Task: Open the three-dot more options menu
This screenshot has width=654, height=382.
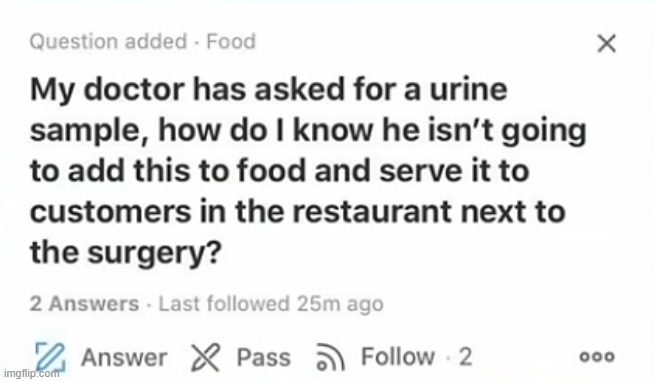Action: pos(597,357)
